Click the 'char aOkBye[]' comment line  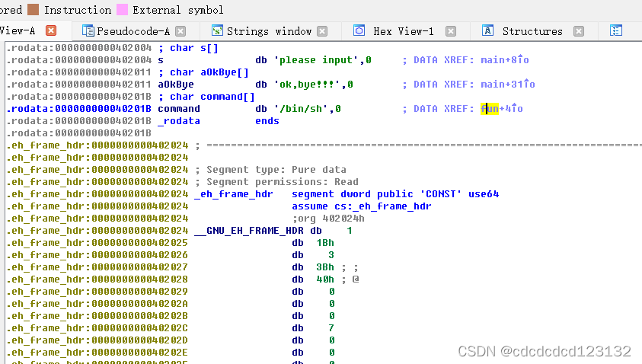(x=203, y=72)
